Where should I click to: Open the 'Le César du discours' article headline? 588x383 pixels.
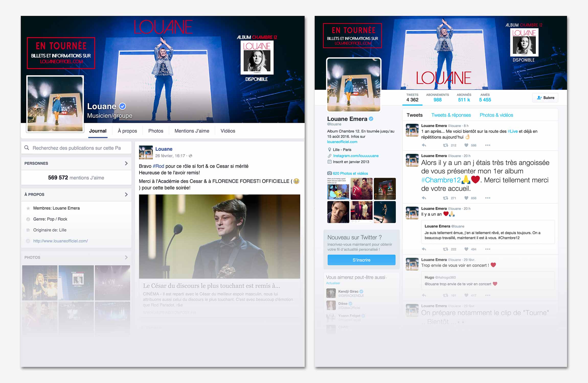click(211, 286)
